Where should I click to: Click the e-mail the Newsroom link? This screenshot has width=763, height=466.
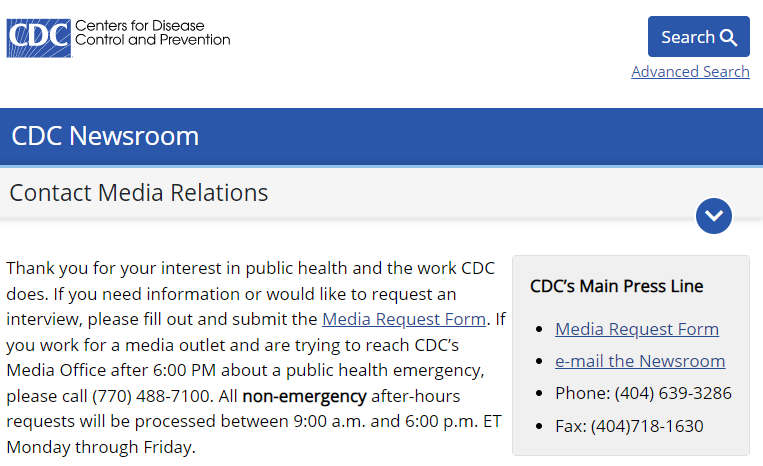coord(640,361)
